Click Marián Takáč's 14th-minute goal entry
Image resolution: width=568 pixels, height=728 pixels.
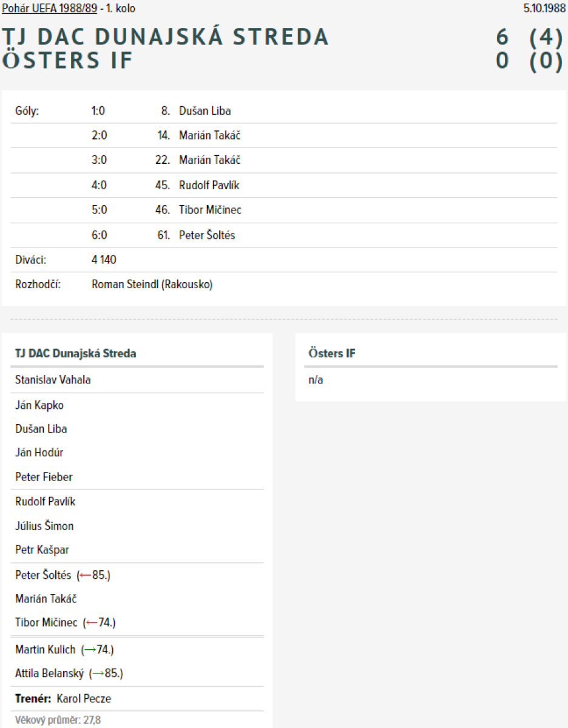tap(209, 135)
